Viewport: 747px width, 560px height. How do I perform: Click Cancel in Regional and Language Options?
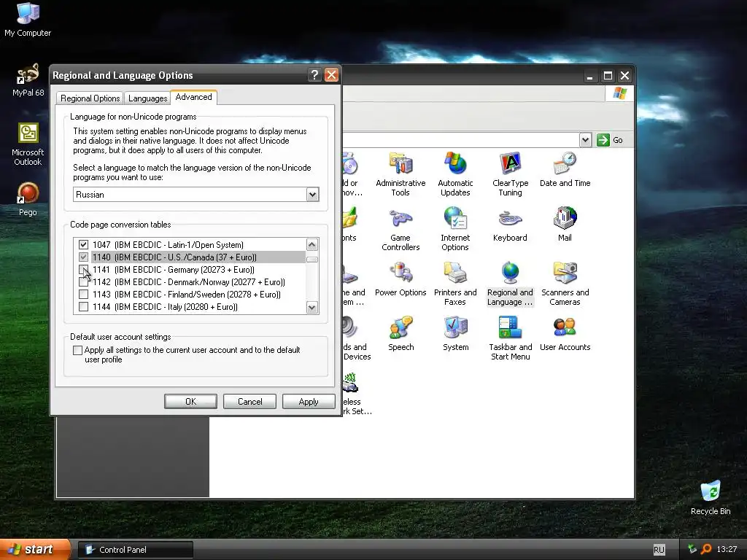click(x=249, y=402)
